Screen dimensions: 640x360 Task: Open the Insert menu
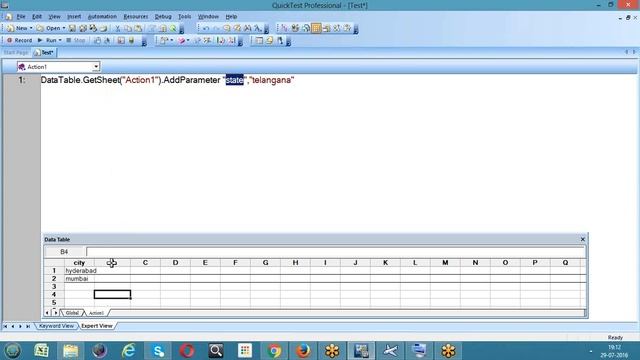point(74,17)
